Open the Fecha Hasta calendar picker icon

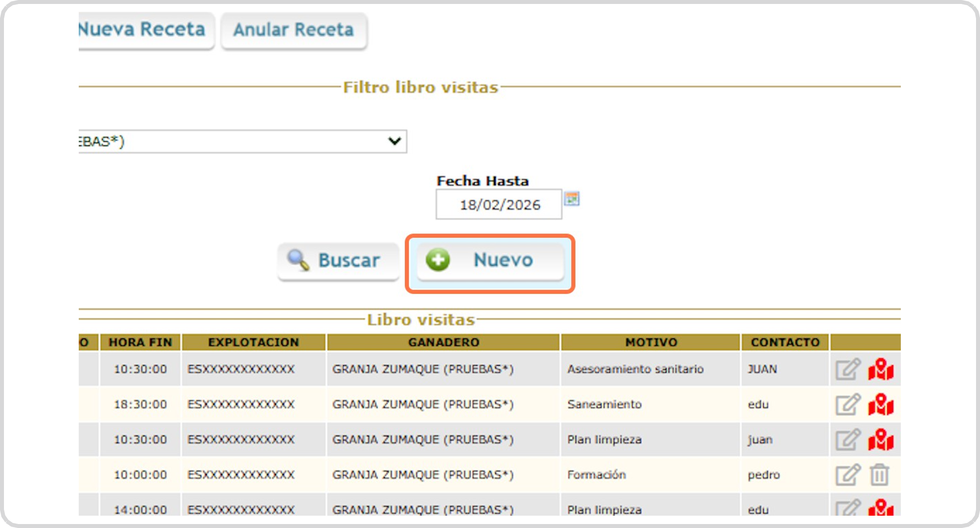[x=572, y=199]
